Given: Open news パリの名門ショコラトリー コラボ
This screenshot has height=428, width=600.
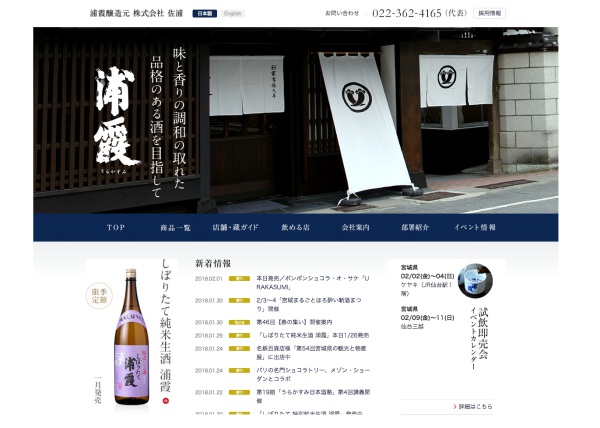Looking at the screenshot, I should pyautogui.click(x=313, y=374).
